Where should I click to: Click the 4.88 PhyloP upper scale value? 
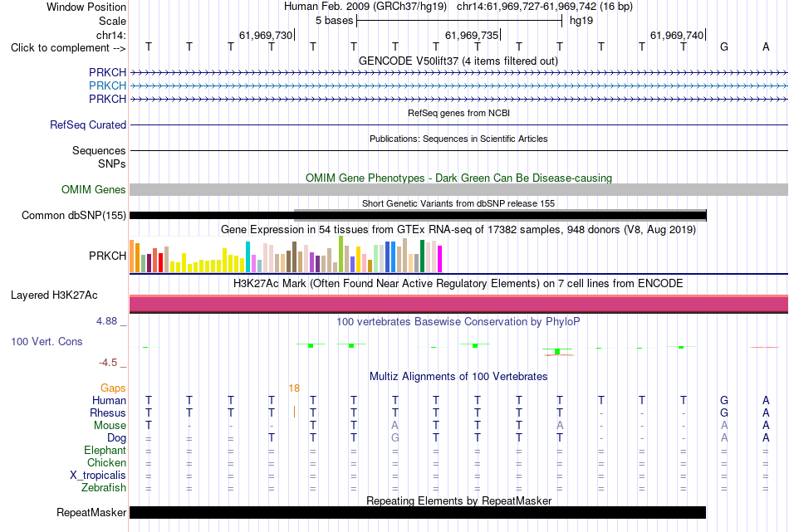click(106, 321)
